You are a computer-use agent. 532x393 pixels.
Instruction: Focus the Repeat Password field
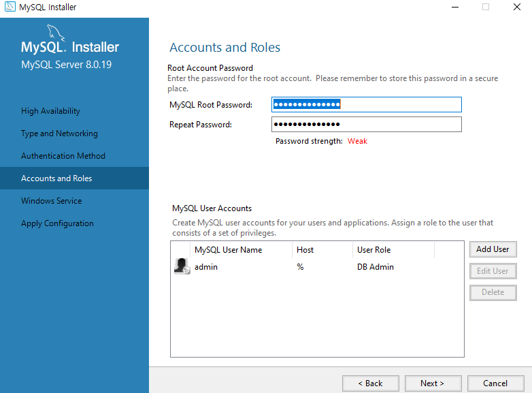367,125
